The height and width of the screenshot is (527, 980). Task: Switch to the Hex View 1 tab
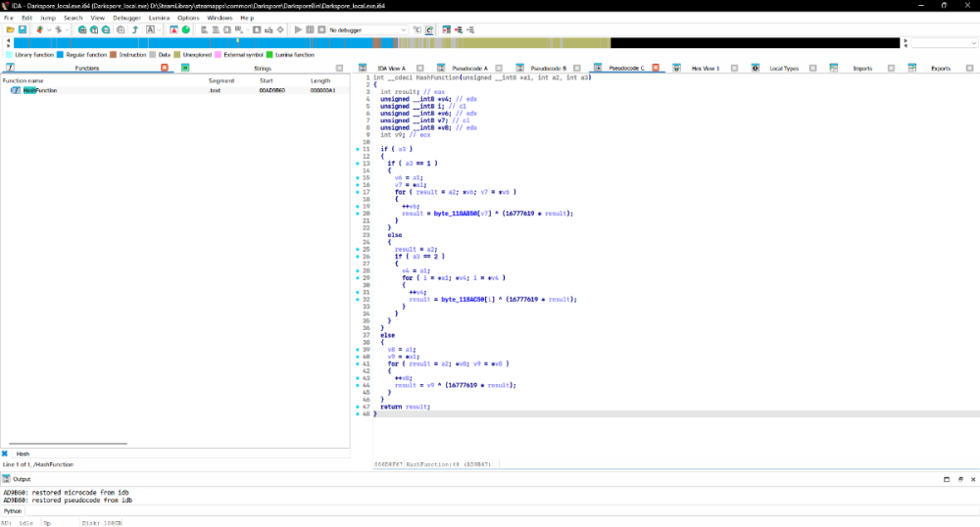coord(705,69)
